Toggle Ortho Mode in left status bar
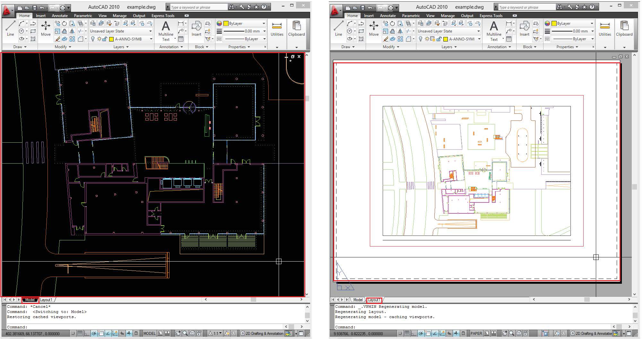Image resolution: width=644 pixels, height=339 pixels. (87, 334)
